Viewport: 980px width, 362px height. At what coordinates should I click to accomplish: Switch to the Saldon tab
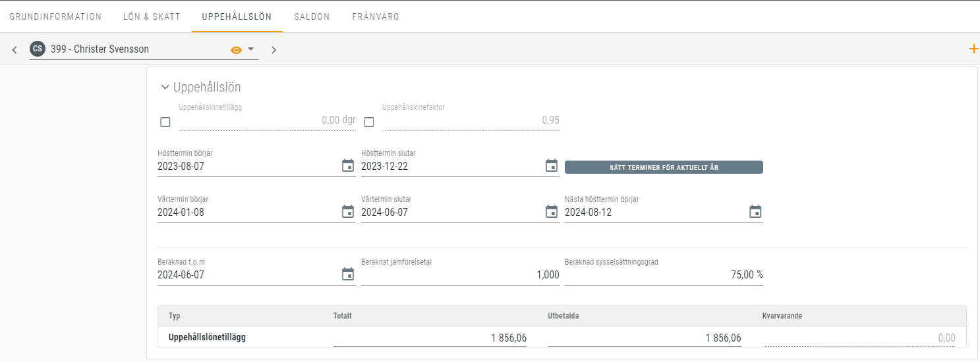[x=312, y=16]
